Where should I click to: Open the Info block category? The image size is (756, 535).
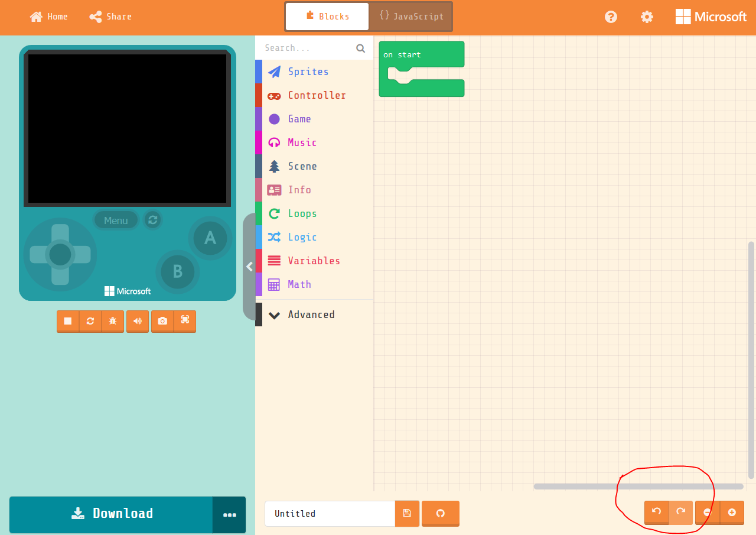click(x=314, y=190)
